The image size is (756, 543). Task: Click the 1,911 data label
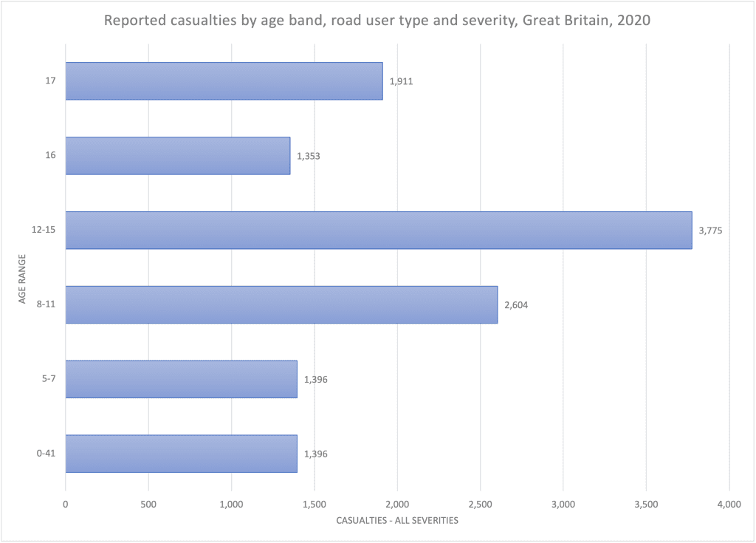click(x=401, y=81)
